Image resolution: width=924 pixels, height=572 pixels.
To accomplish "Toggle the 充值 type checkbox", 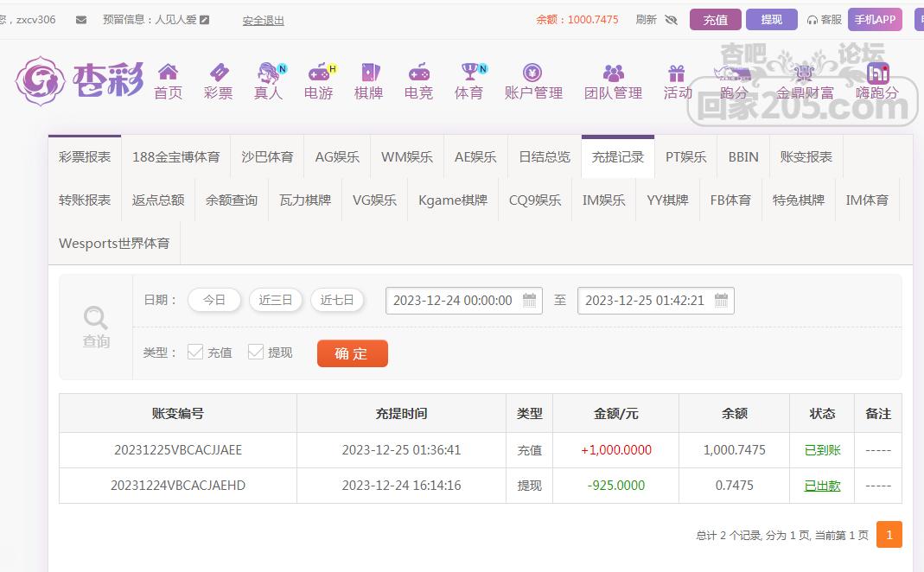I will click(x=195, y=352).
